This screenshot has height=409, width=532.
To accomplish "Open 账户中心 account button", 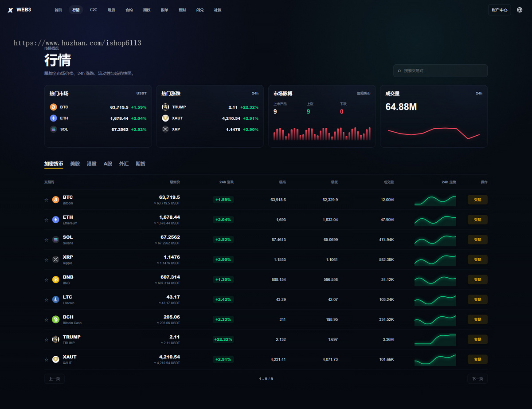I will [x=500, y=10].
